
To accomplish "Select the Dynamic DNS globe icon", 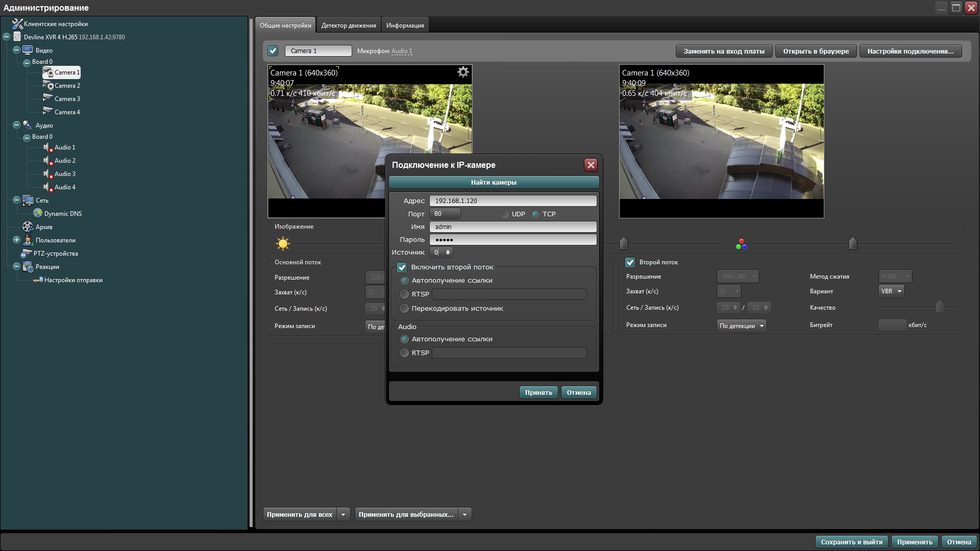I will pos(38,213).
